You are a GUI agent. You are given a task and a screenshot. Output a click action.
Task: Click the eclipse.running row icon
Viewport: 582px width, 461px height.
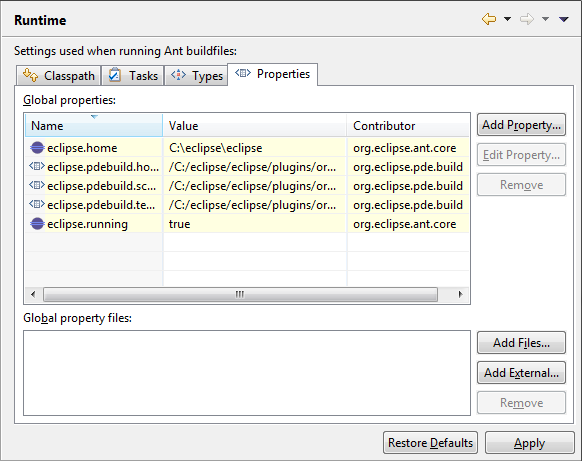point(37,224)
